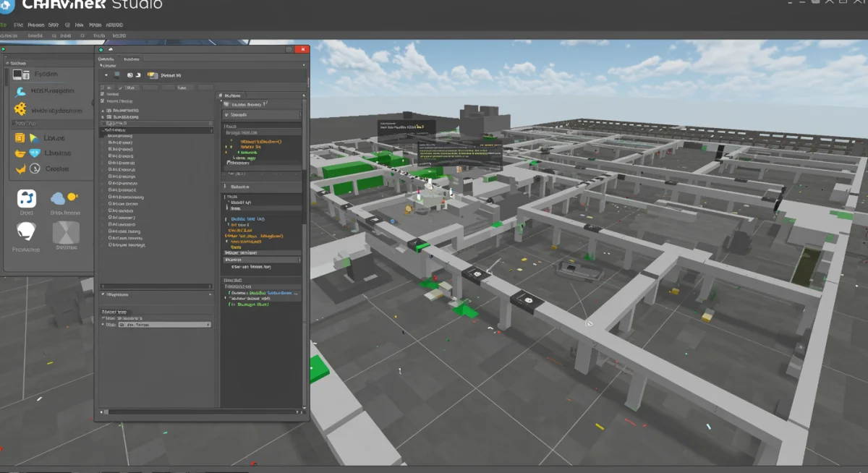This screenshot has width=868, height=473.
Task: Click the Studio logo icon in title bar
Action: [x=7, y=5]
